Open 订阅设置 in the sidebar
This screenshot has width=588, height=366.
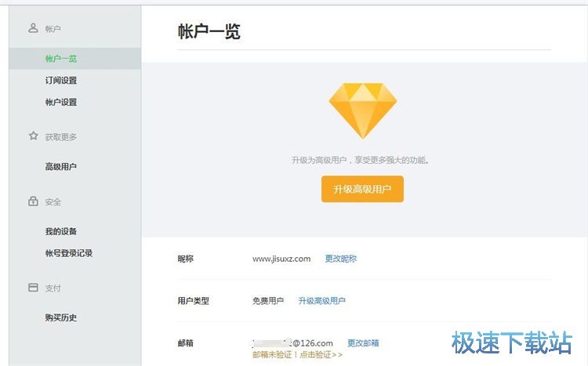coord(61,80)
